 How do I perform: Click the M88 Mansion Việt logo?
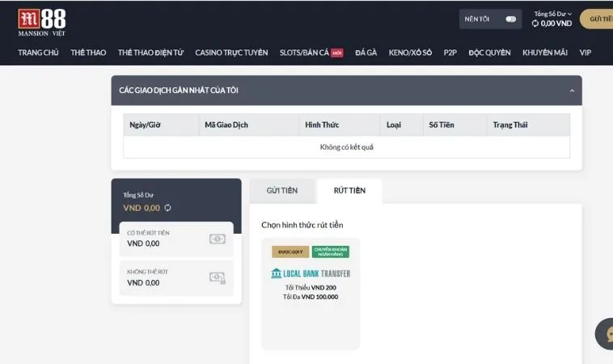coord(42,22)
